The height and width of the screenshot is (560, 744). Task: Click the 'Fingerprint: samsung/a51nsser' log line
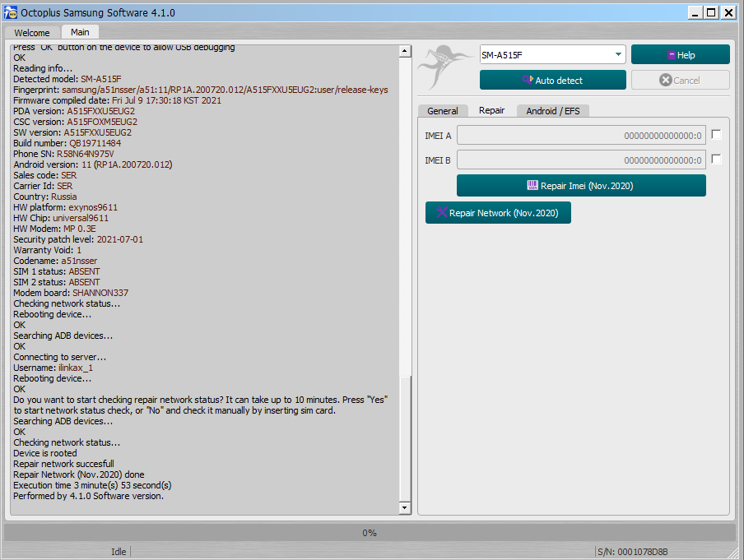click(201, 90)
